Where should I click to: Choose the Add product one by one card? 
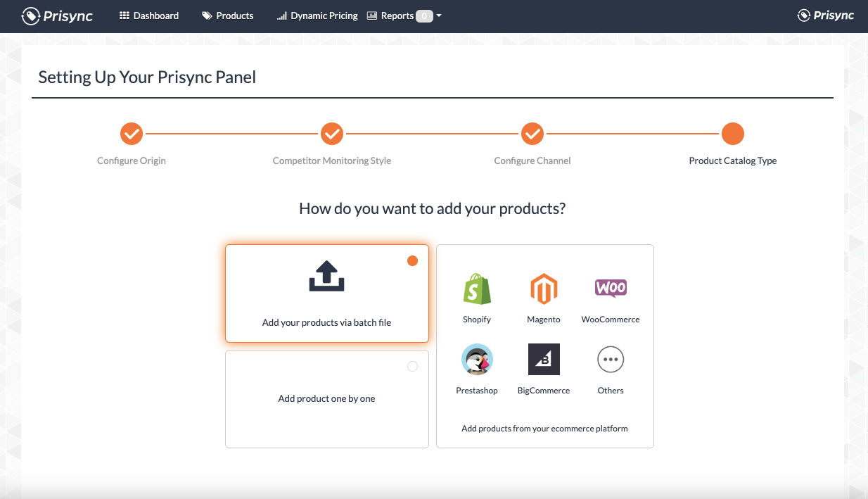[x=326, y=398]
